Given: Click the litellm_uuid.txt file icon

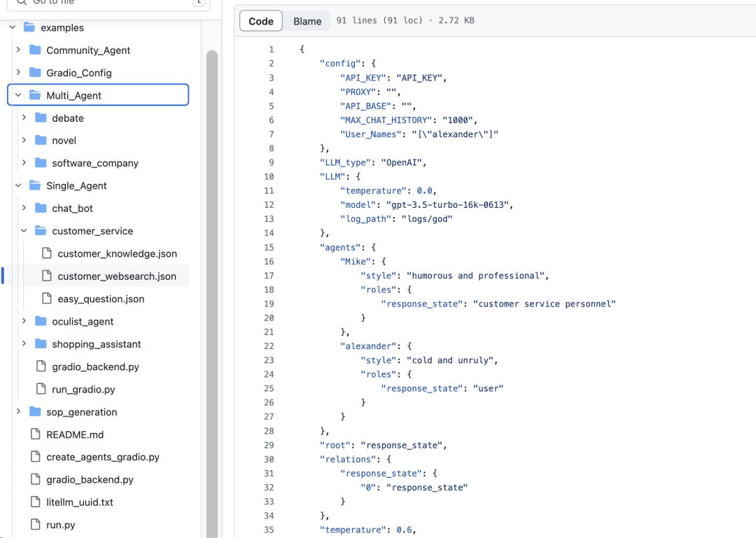Looking at the screenshot, I should [35, 502].
